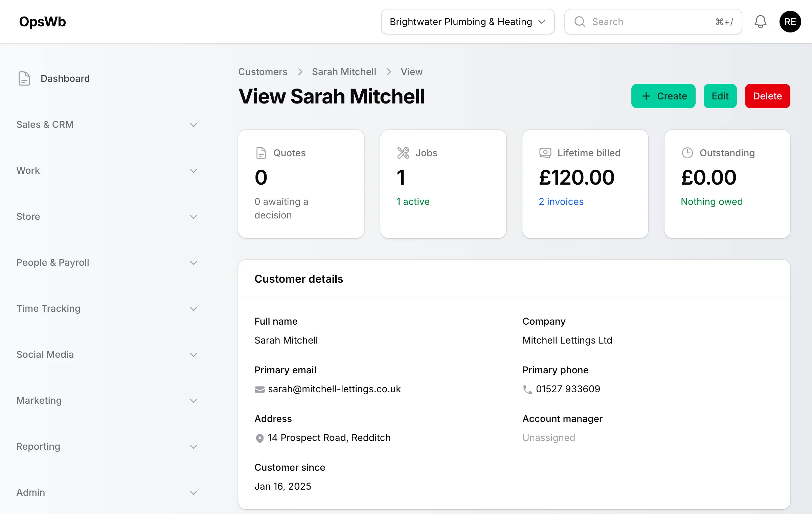
Task: Click the 0 awaiting a decision text
Action: click(281, 208)
